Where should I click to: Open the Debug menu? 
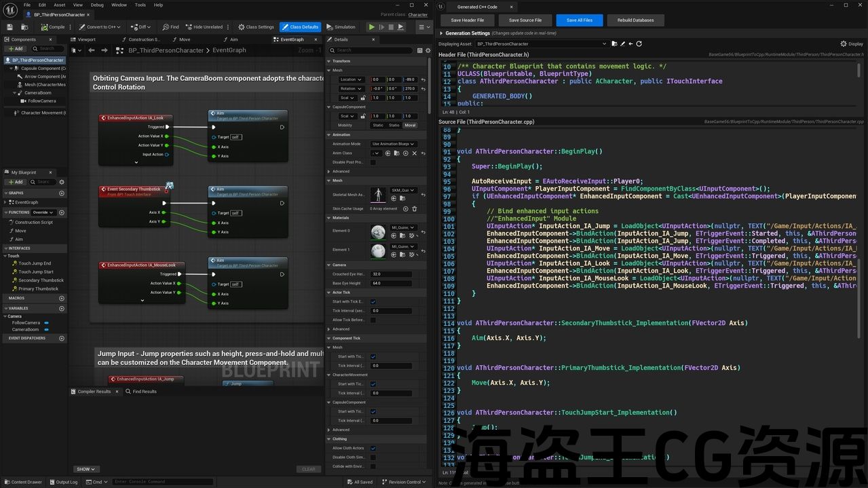(x=97, y=5)
